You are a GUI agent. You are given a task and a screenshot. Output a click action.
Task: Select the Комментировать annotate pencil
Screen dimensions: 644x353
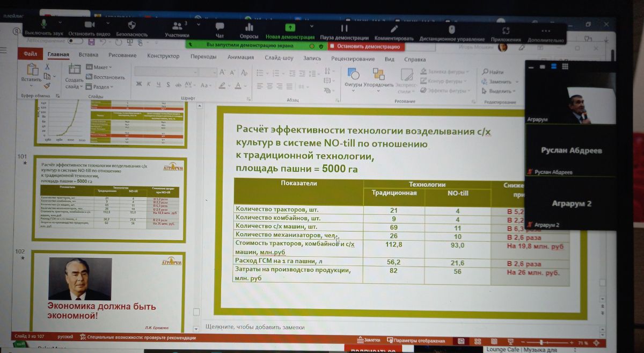(x=394, y=28)
